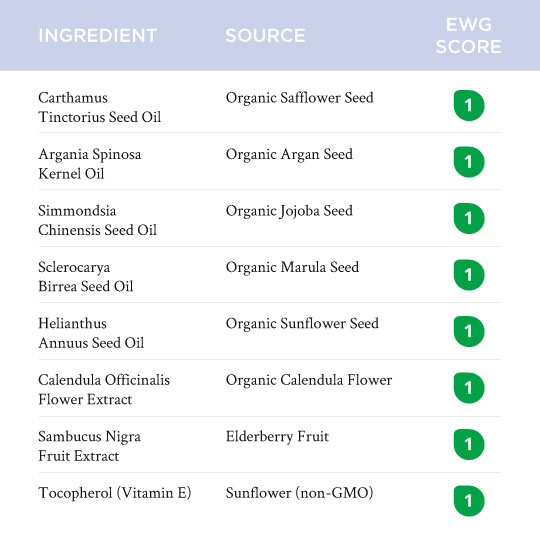Select the SOURCE column header

point(265,35)
